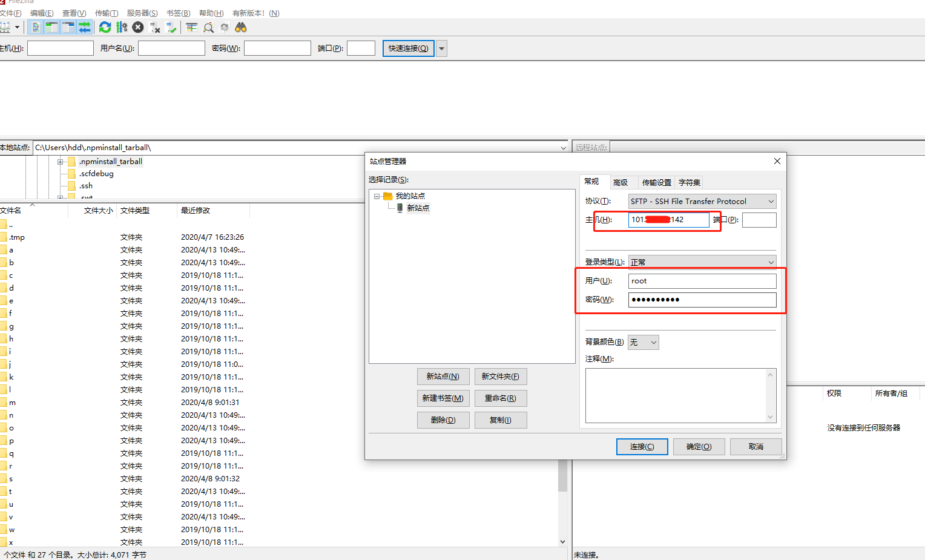Click the 新文件夹(F) button
This screenshot has height=560, width=925.
[501, 377]
